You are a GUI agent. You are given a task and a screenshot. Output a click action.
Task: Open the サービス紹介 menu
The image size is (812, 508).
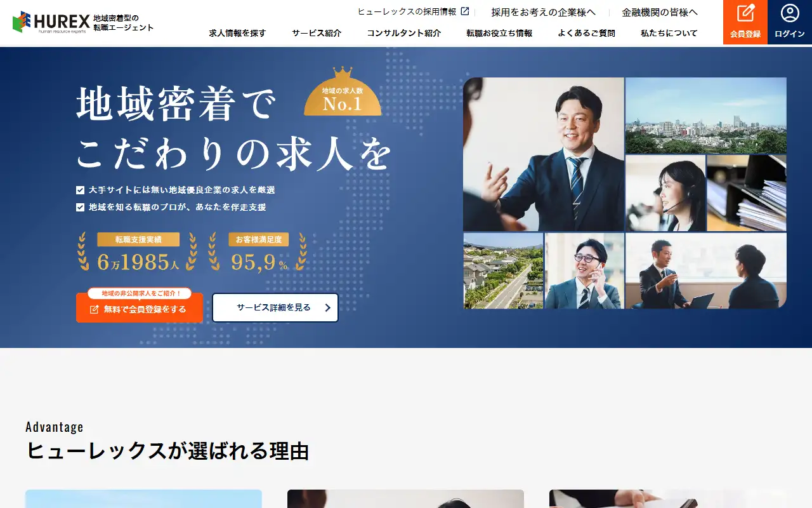click(317, 33)
